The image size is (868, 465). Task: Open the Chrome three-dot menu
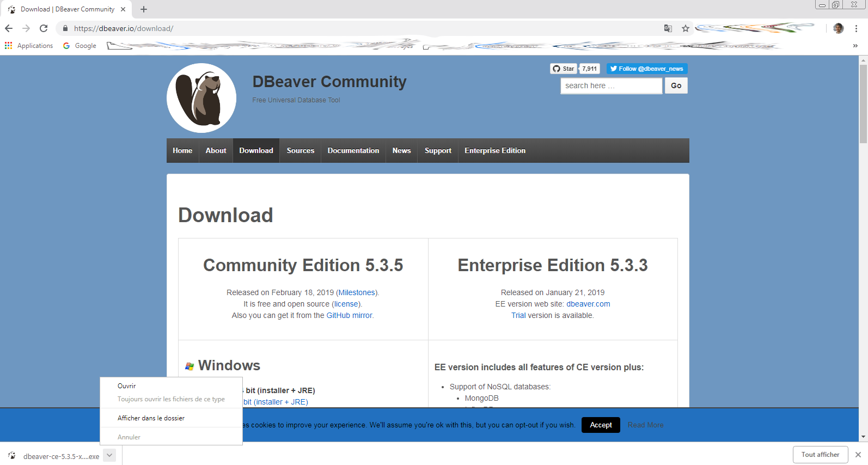tap(856, 28)
